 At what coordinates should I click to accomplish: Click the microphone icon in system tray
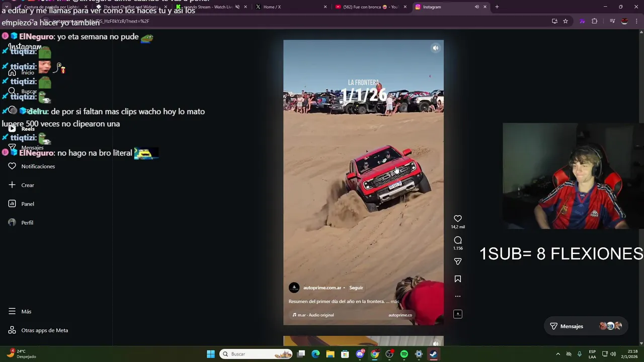(x=580, y=354)
